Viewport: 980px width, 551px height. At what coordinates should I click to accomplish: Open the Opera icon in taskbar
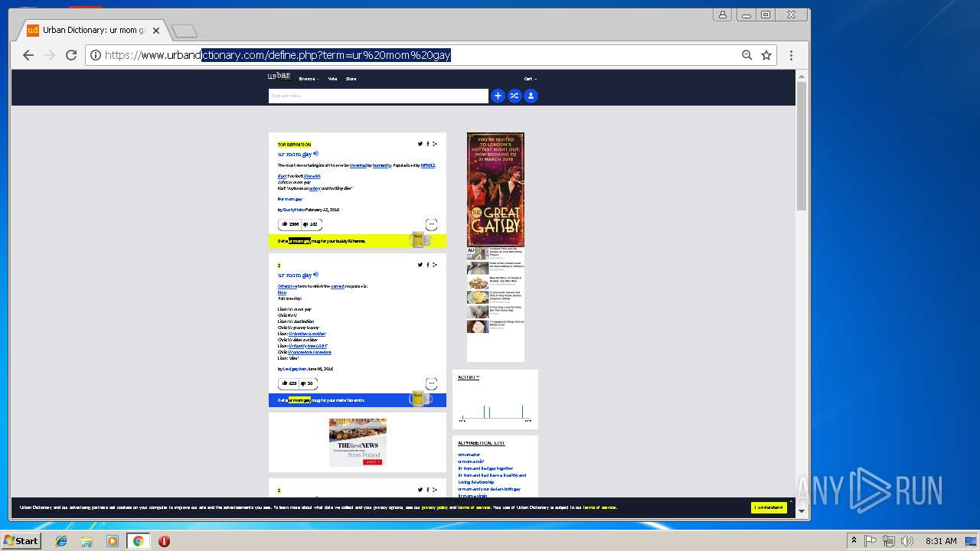coord(164,541)
